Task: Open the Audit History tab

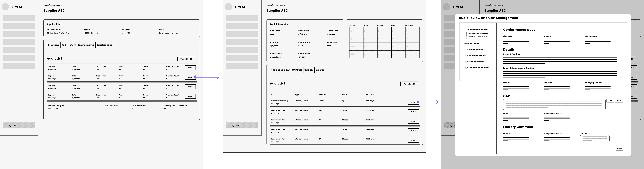Action: pyautogui.click(x=69, y=45)
